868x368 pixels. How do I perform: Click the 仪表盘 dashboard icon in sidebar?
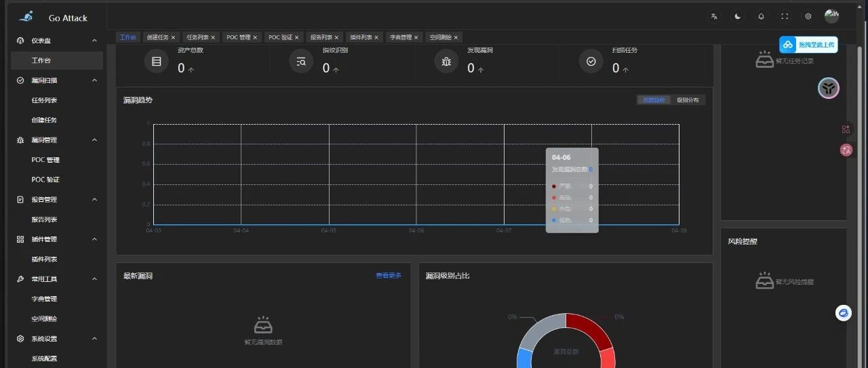[x=20, y=41]
